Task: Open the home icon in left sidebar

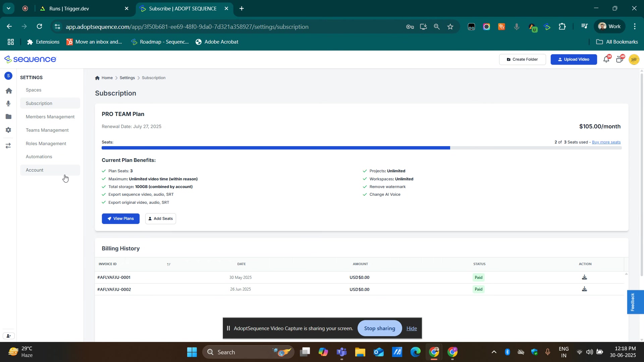Action: pyautogui.click(x=9, y=91)
